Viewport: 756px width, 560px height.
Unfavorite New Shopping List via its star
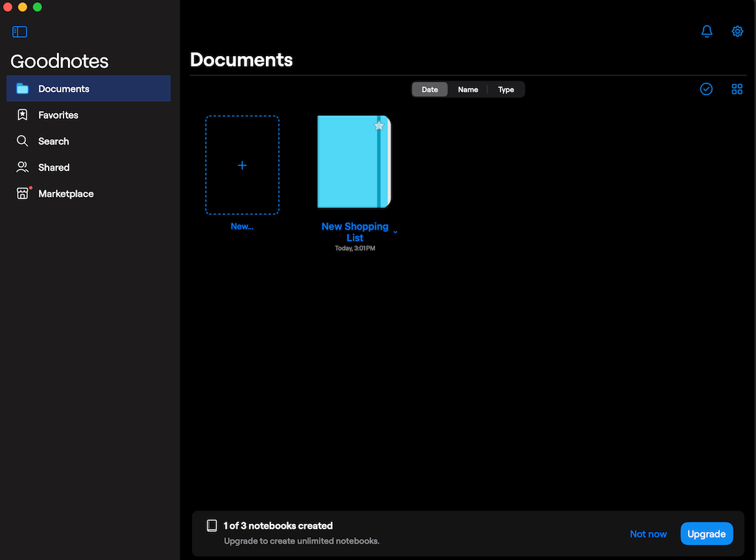(x=379, y=125)
